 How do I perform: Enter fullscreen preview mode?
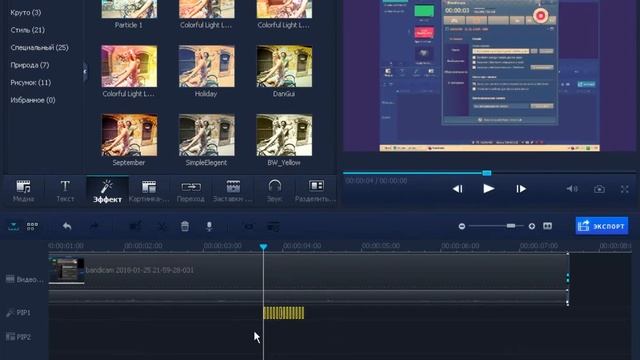[624, 189]
